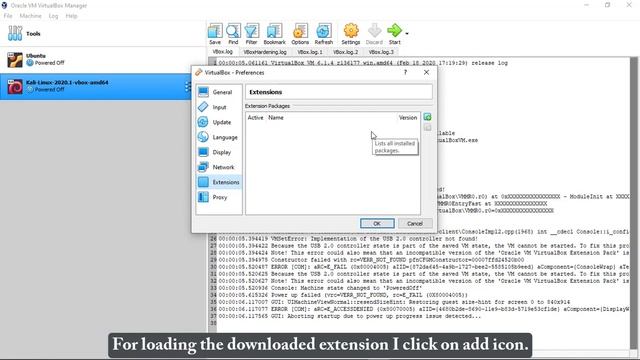Open the Machine menu
This screenshot has height=360, width=640.
coord(30,16)
